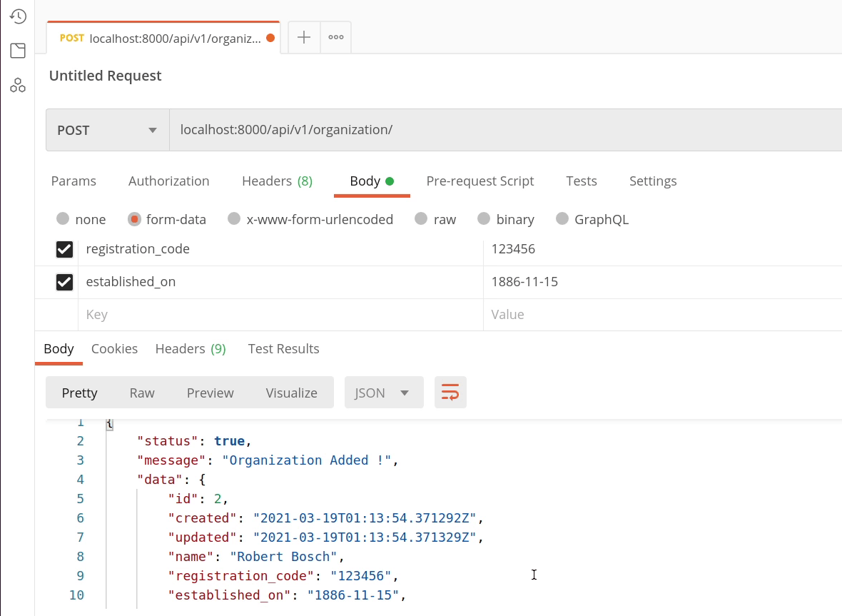Open the APIs sidebar icon
The image size is (842, 616).
[18, 86]
